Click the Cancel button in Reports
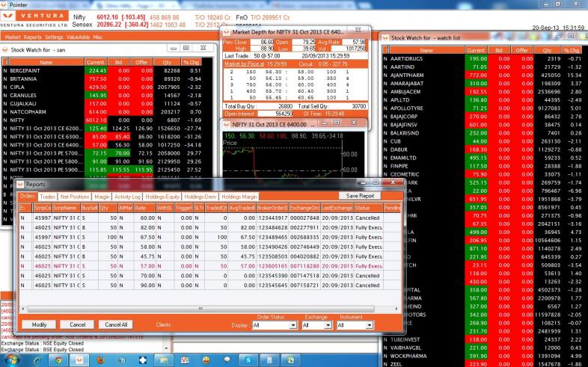The height and width of the screenshot is (367, 588). (x=77, y=324)
